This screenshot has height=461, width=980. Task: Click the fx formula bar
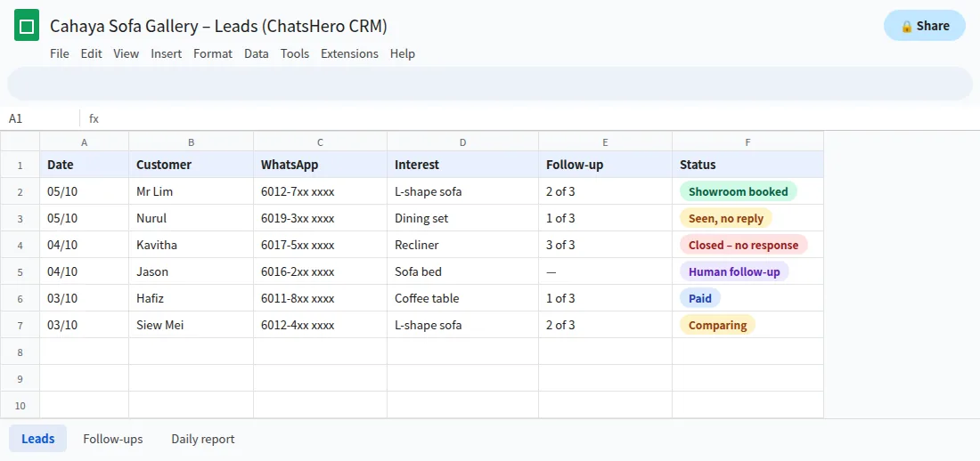tap(531, 118)
